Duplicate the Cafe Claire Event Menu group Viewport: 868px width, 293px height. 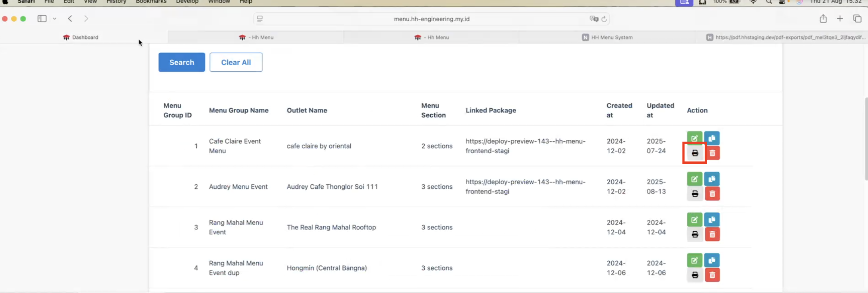click(x=712, y=138)
